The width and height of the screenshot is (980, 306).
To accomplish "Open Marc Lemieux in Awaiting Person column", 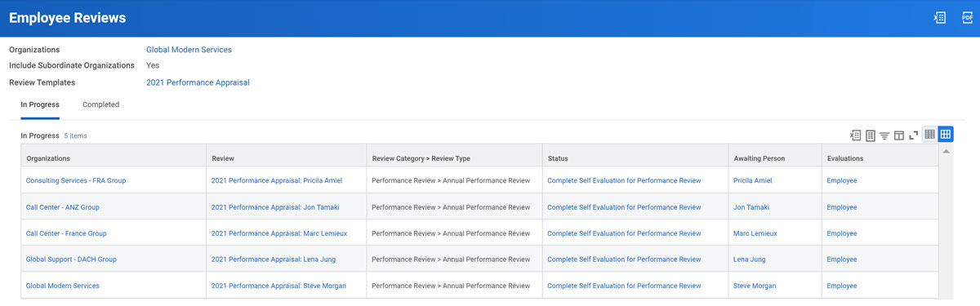I will click(755, 233).
